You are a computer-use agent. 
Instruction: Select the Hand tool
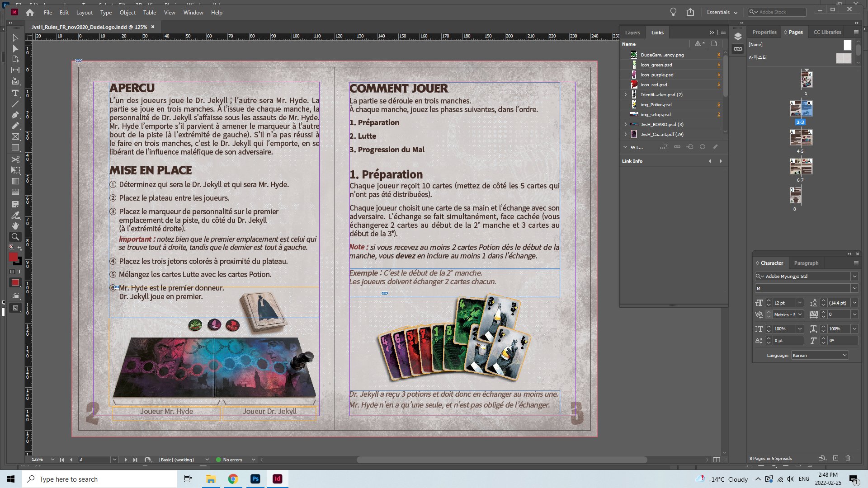(x=15, y=225)
